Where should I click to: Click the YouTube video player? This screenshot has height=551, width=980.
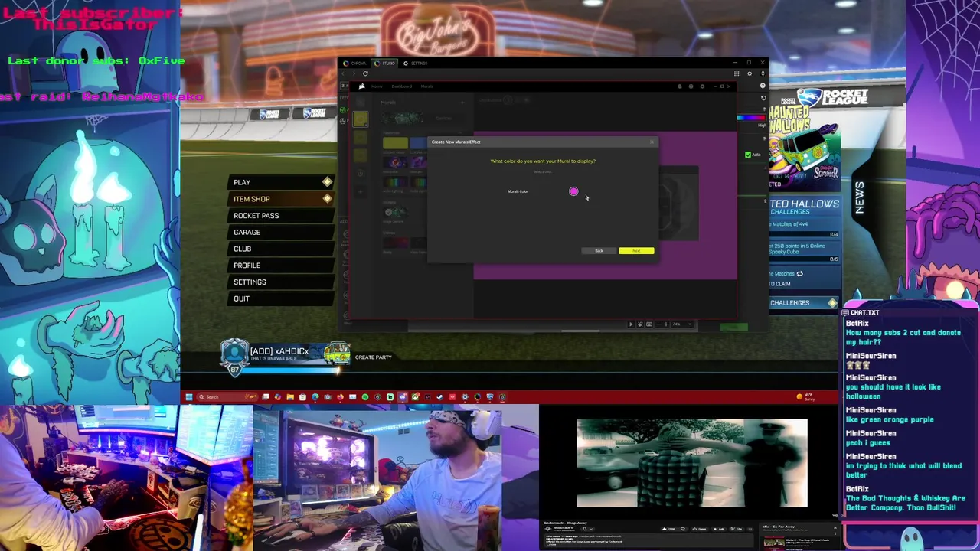(x=692, y=463)
